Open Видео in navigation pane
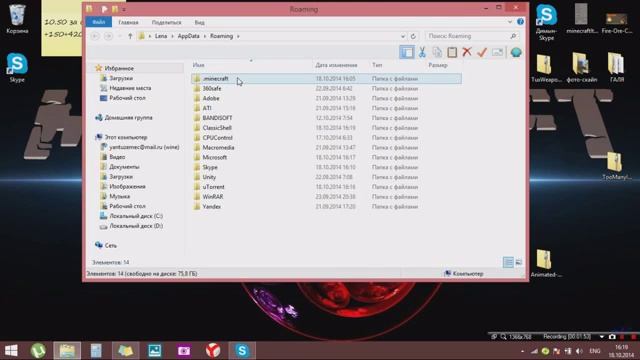 (117, 157)
